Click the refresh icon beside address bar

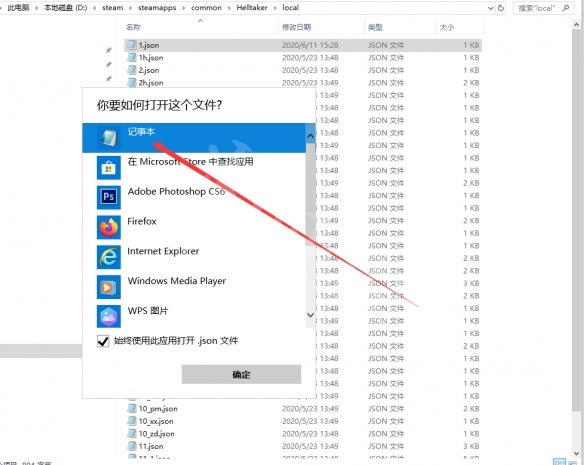pos(501,8)
